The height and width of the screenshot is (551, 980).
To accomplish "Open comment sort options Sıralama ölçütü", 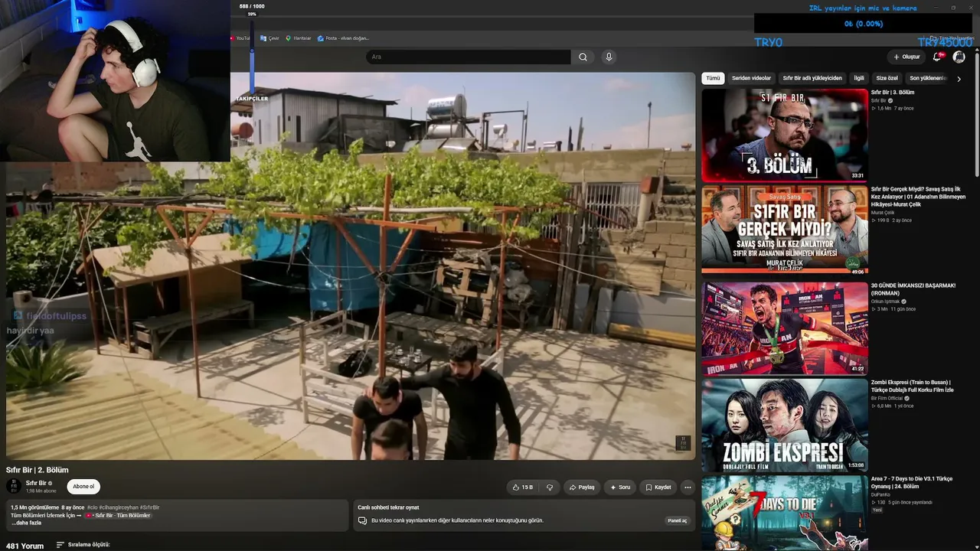I will 83,545.
